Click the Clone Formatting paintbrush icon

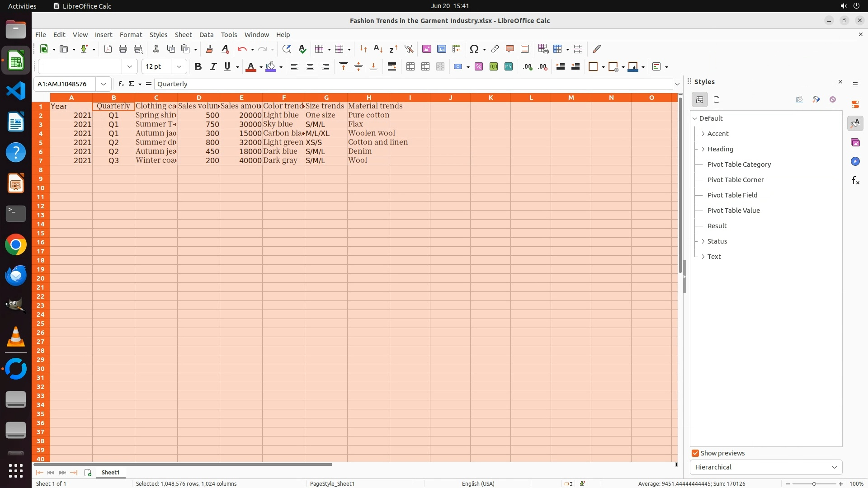click(209, 49)
